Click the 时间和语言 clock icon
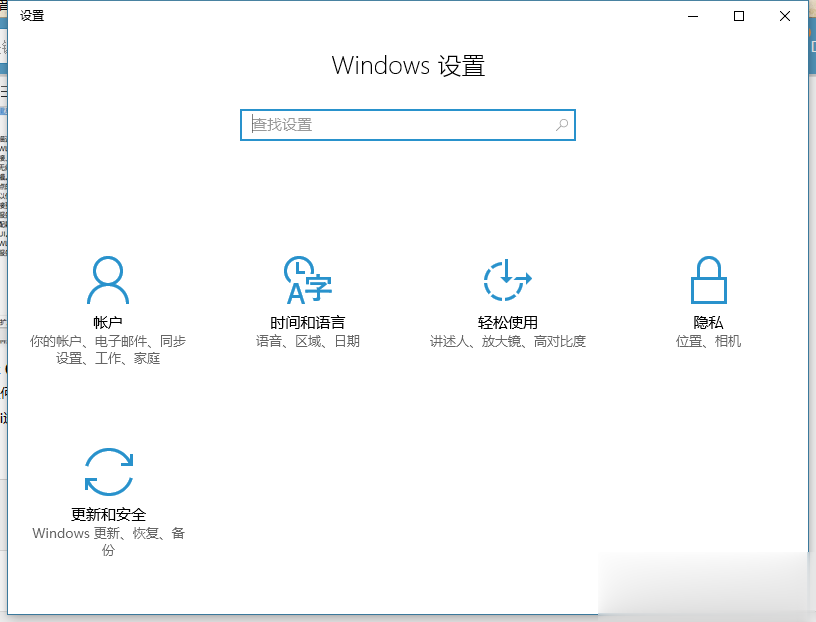Image resolution: width=816 pixels, height=622 pixels. pyautogui.click(x=308, y=277)
